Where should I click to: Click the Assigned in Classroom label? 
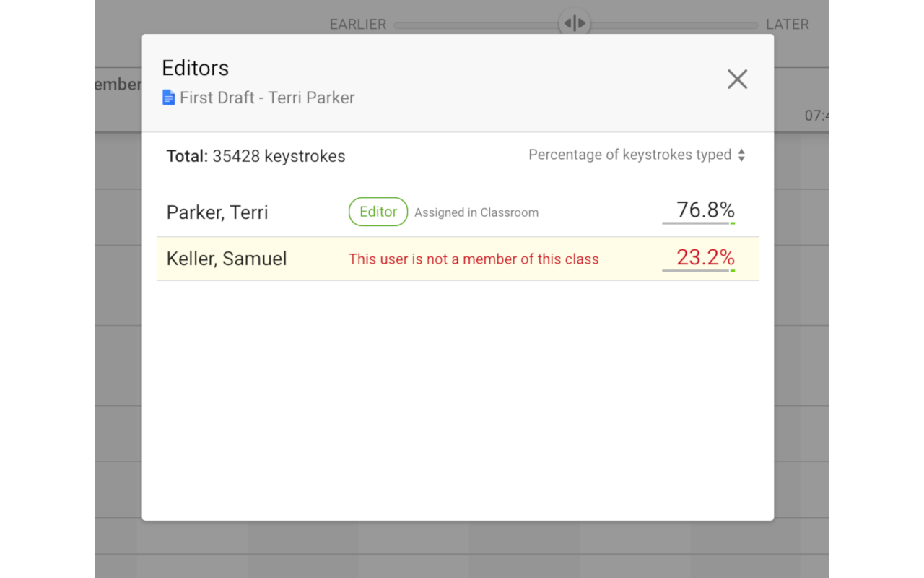476,212
